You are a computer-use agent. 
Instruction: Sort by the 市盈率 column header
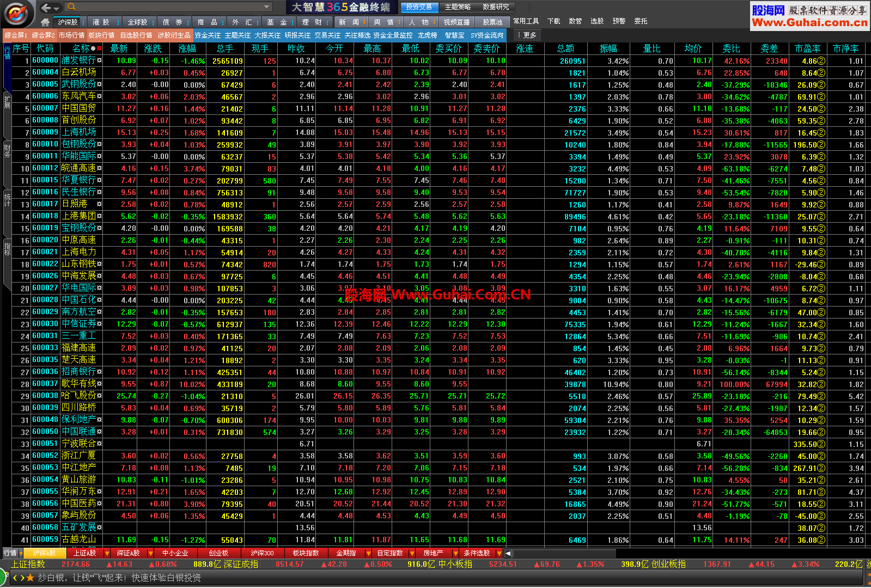click(808, 48)
